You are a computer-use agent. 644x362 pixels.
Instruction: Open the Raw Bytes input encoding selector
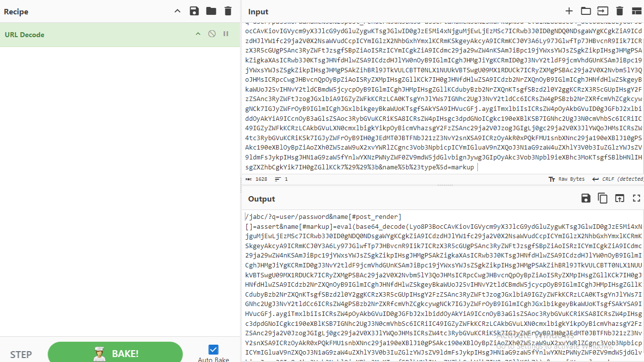[567, 179]
